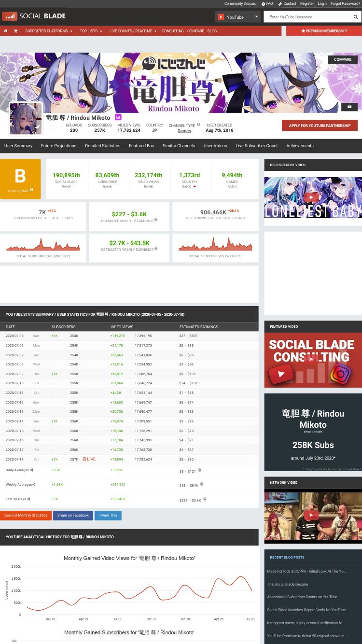Expand the Top Lists menu
Image resolution: width=362 pixels, height=644 pixels.
[x=91, y=31]
